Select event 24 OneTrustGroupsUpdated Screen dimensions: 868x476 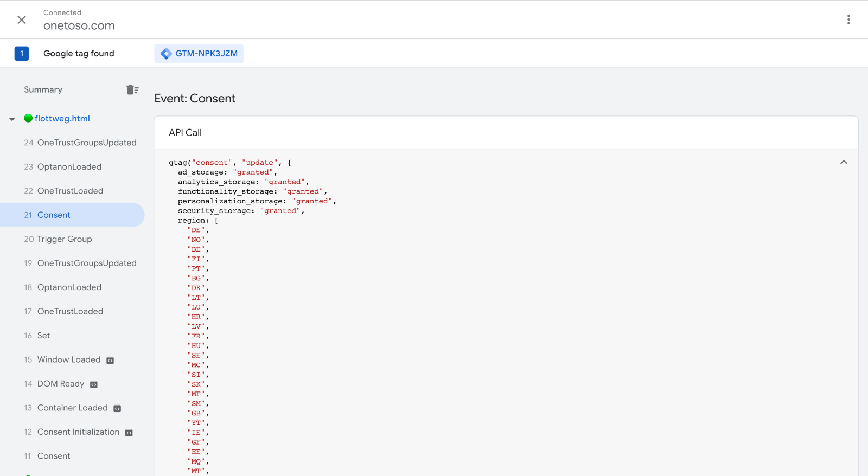point(87,143)
